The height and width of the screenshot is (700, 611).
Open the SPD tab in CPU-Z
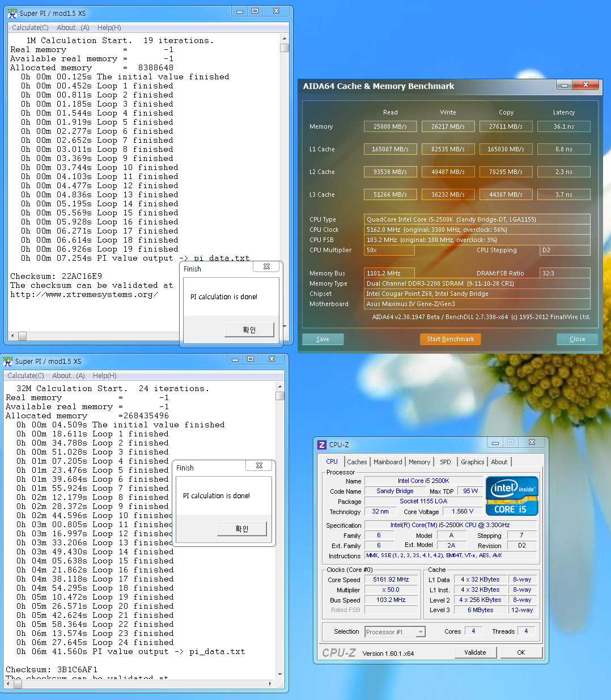(445, 462)
